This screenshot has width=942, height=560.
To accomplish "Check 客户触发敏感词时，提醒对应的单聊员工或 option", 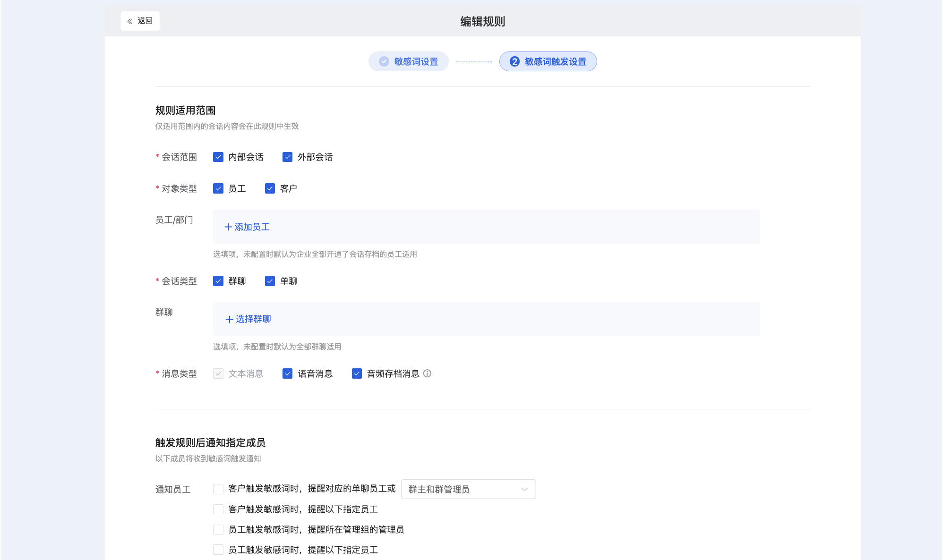I will tap(218, 489).
